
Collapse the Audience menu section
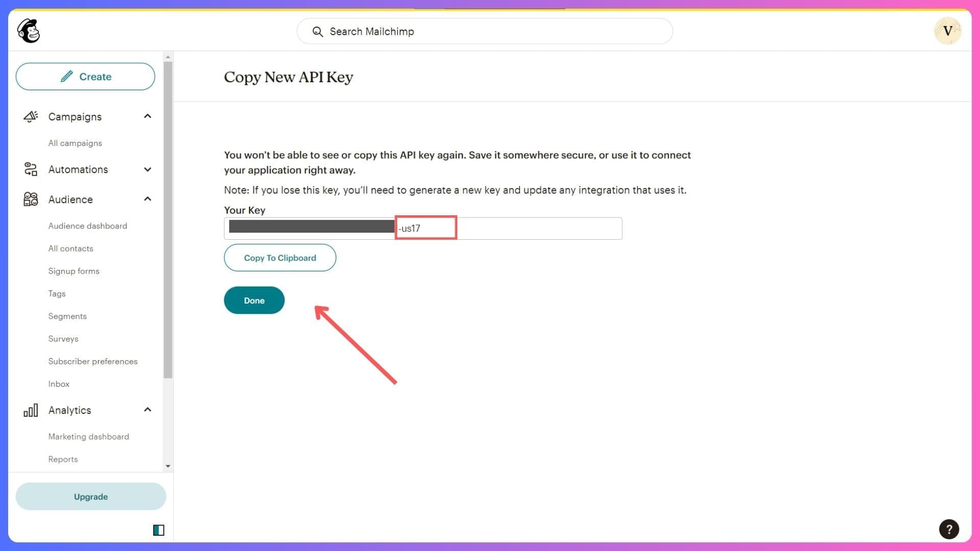click(148, 199)
